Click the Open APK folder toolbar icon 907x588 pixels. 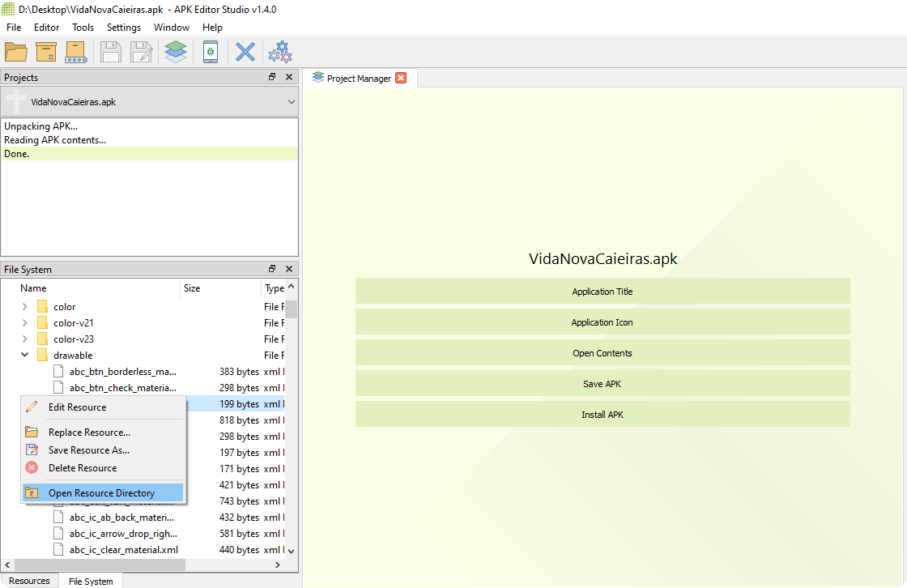click(x=16, y=52)
